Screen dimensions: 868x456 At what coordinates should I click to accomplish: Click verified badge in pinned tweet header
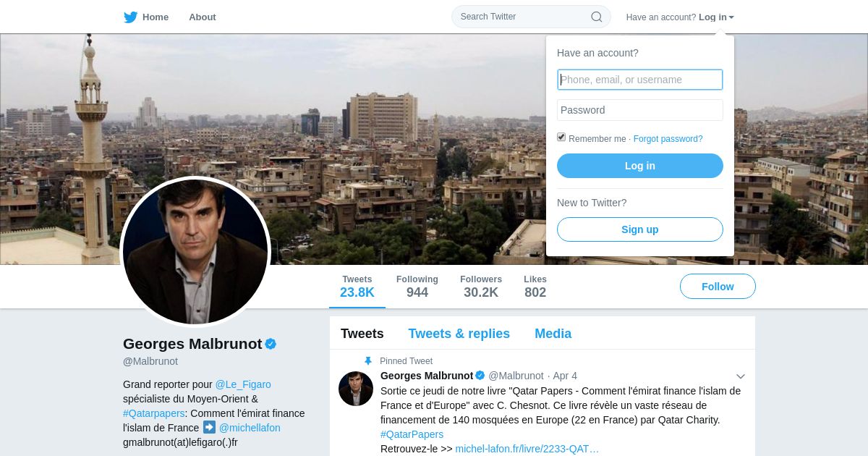[x=480, y=376]
